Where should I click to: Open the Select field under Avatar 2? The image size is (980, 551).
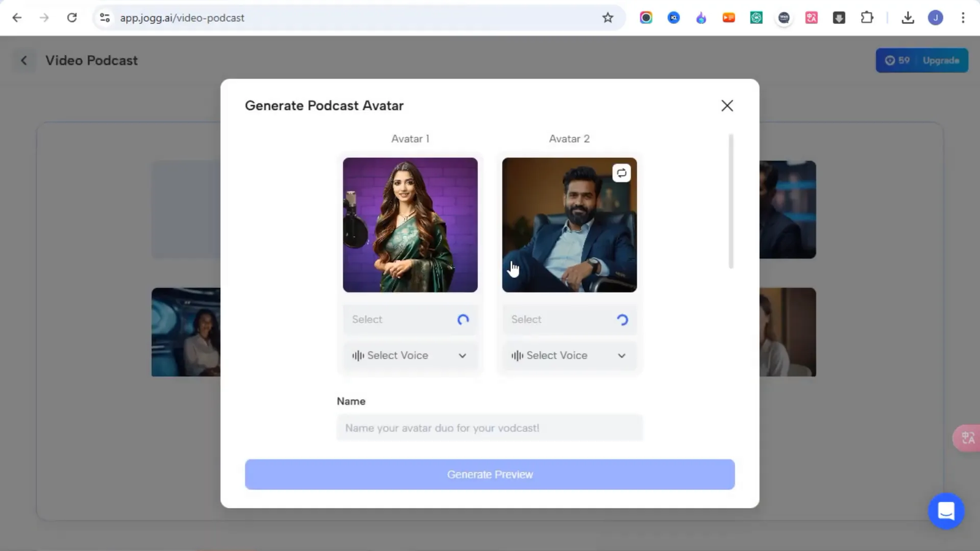[x=570, y=320]
